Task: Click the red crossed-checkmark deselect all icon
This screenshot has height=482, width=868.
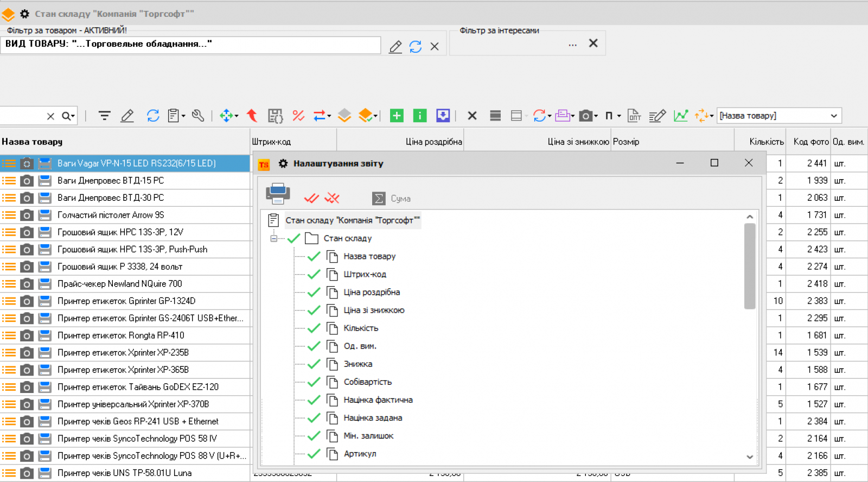Action: click(x=332, y=198)
